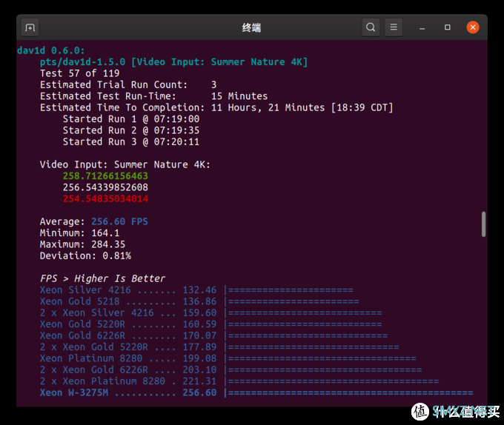Screen dimensions: 504x425
Task: Click the Estimated Time To Completion line
Action: coord(216,107)
